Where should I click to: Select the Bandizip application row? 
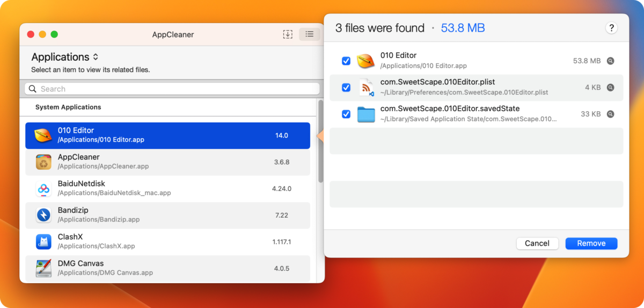167,215
